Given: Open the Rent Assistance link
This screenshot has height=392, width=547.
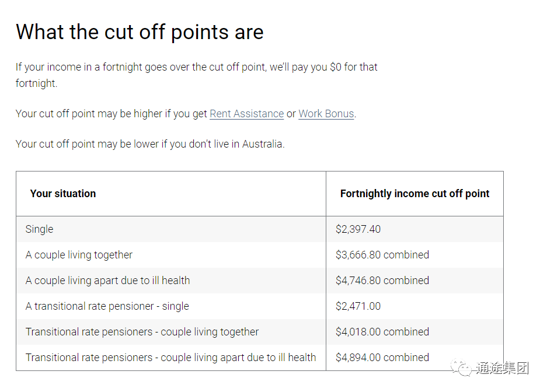Looking at the screenshot, I should [x=246, y=114].
